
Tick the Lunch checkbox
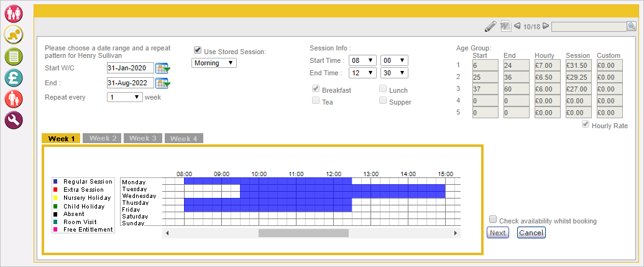point(383,88)
